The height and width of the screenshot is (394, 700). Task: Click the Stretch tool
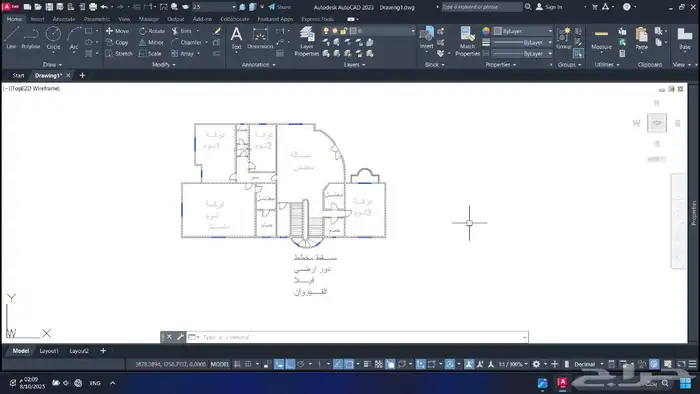click(x=119, y=54)
